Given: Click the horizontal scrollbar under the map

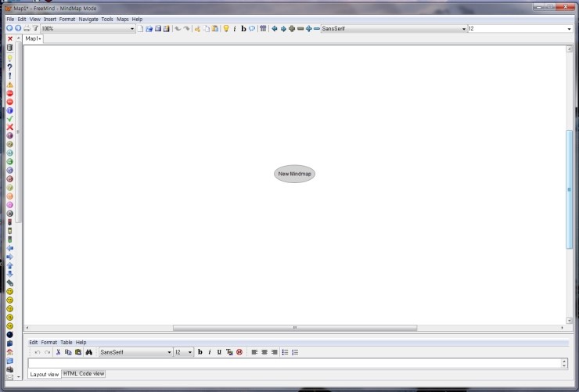Looking at the screenshot, I should (x=294, y=328).
